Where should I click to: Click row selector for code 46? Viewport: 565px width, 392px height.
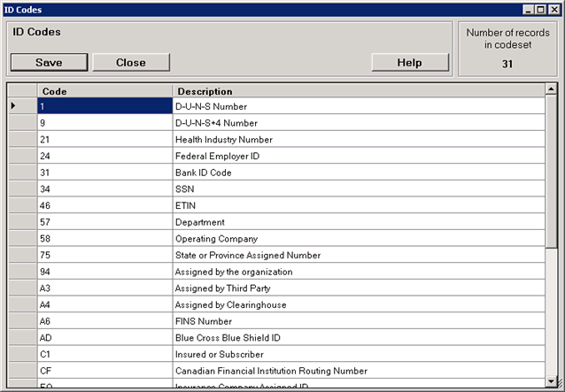point(22,206)
